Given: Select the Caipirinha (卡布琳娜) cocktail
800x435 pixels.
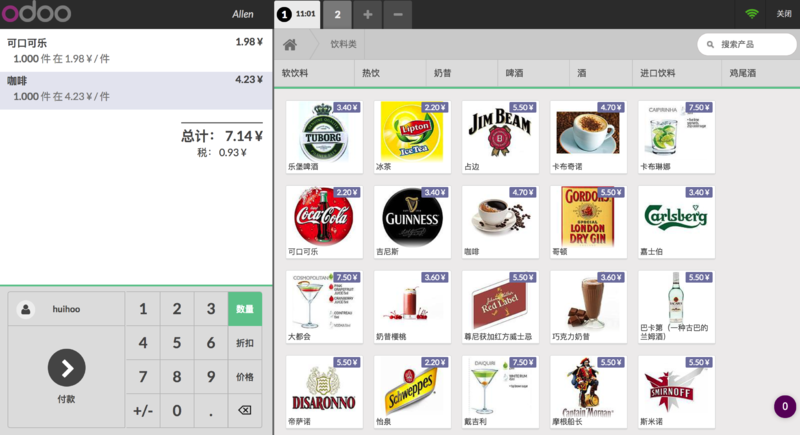Looking at the screenshot, I should [x=677, y=137].
